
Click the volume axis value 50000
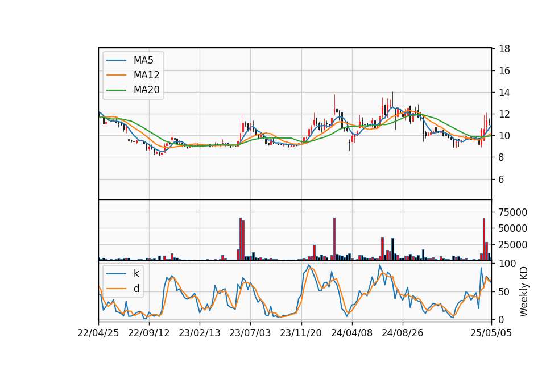[x=513, y=228]
